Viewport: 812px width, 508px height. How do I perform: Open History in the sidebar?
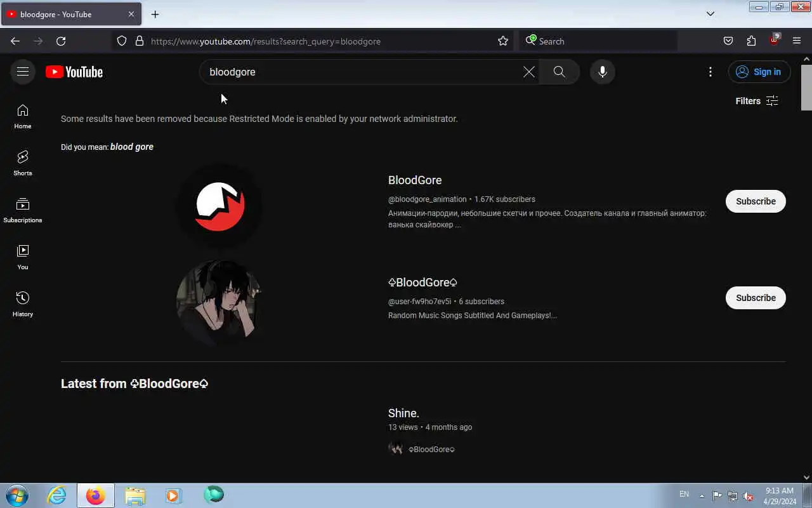point(23,305)
